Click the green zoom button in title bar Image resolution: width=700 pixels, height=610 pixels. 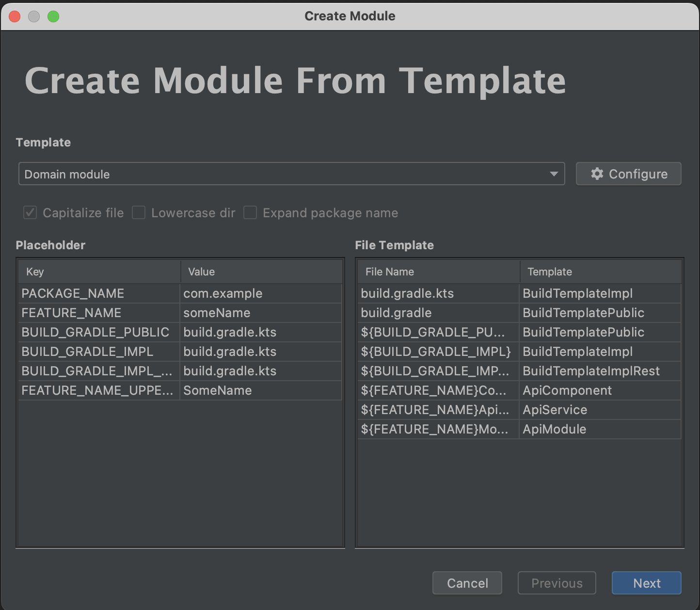(52, 16)
